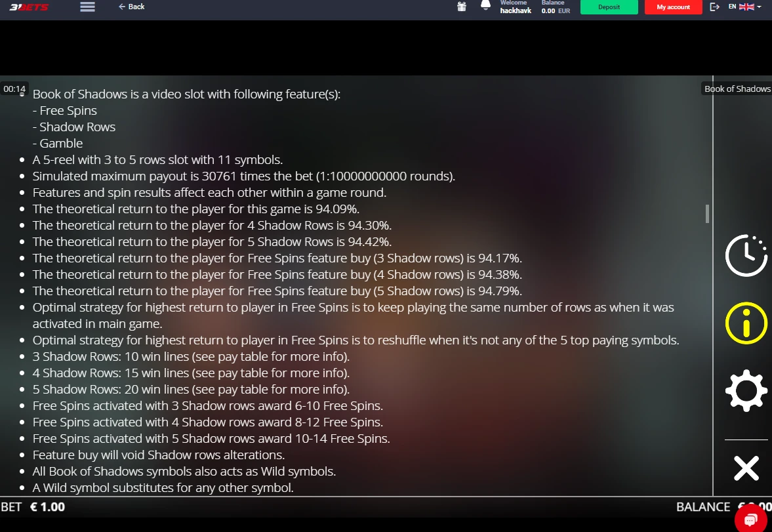Click '4 Shadow Rows: 15 win lines'
The width and height of the screenshot is (772, 532).
(191, 373)
